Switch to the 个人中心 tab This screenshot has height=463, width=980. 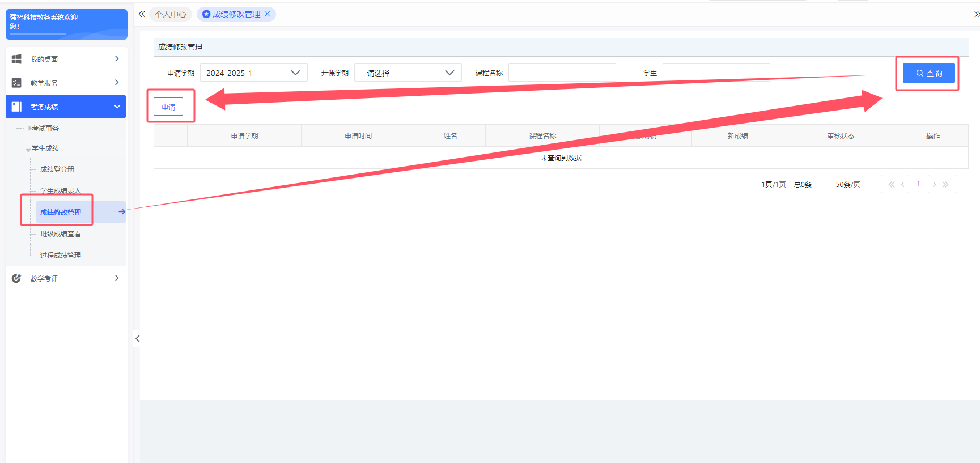(171, 14)
